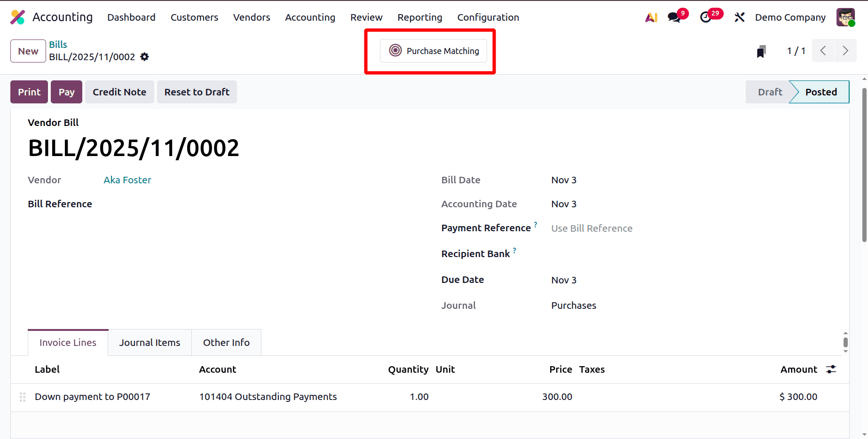Check activity reminders clock icon
Image resolution: width=868 pixels, height=439 pixels.
pos(706,17)
